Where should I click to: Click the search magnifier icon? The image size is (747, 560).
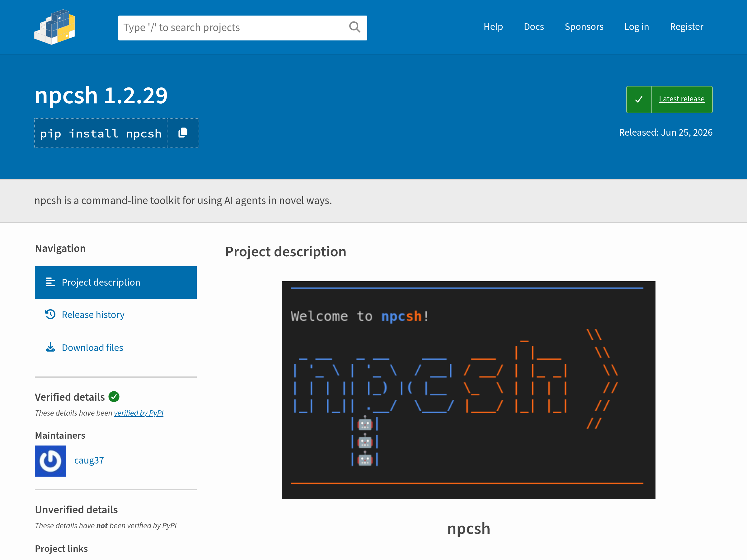pyautogui.click(x=355, y=27)
